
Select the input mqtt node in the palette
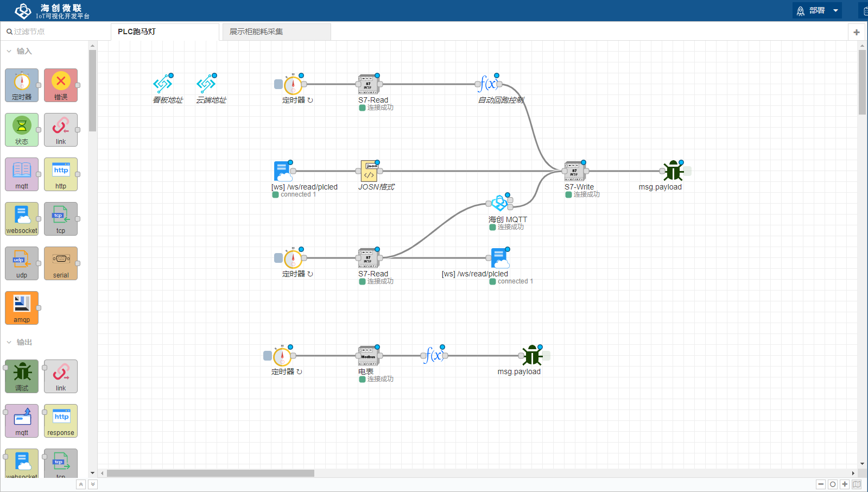pyautogui.click(x=22, y=174)
